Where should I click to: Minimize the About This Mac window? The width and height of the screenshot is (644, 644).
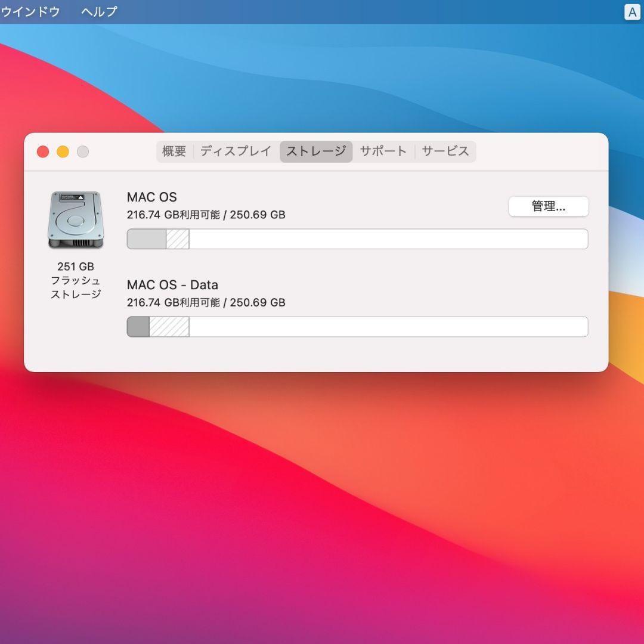(x=63, y=151)
